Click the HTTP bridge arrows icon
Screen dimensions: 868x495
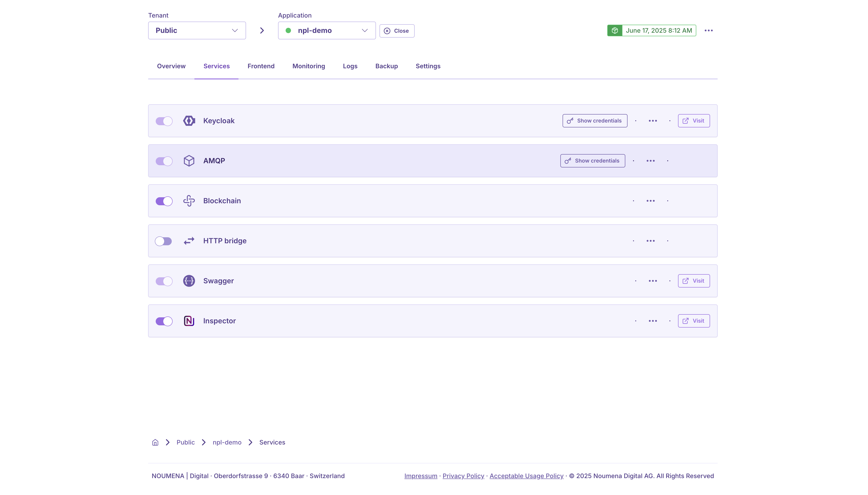[x=189, y=241]
